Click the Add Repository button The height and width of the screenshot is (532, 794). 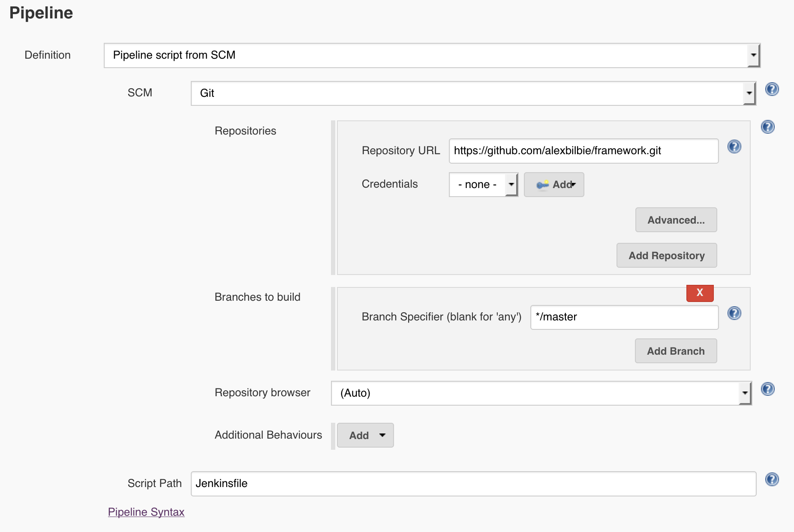coord(666,256)
